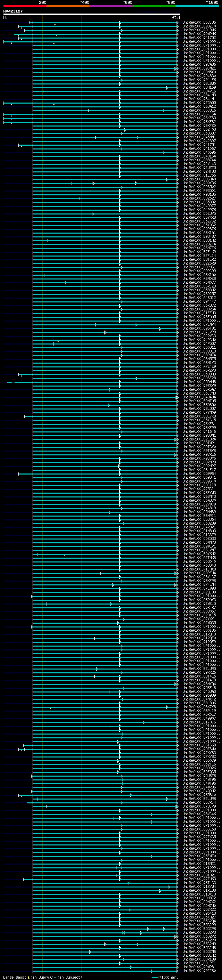
Task: Select the UniRef100_A8JF17 label
Action: [199, 469]
